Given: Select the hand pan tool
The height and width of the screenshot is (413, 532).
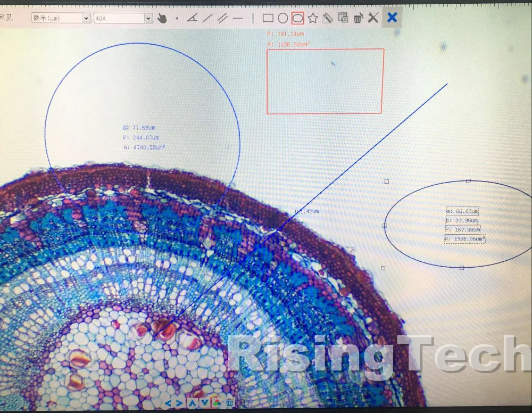Looking at the screenshot, I should coord(162,18).
